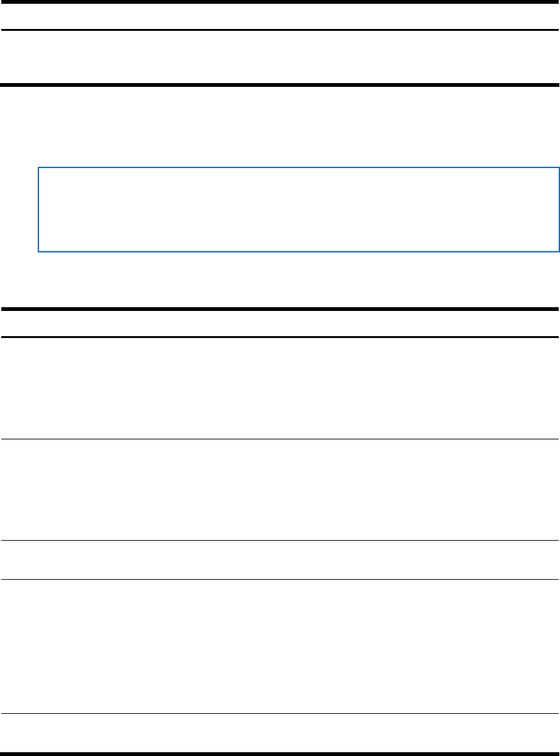Click the tallest fourth row of second table
The image size is (560, 756).
[280, 646]
